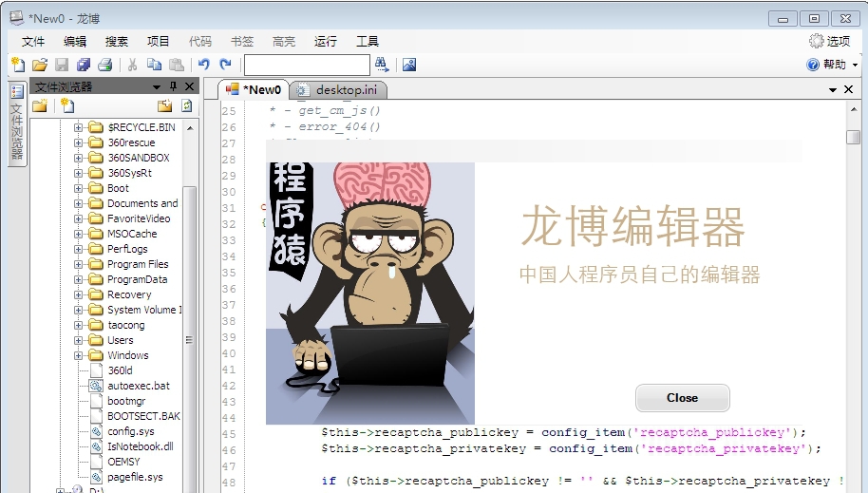Click the picture icon in the toolbar

[409, 65]
